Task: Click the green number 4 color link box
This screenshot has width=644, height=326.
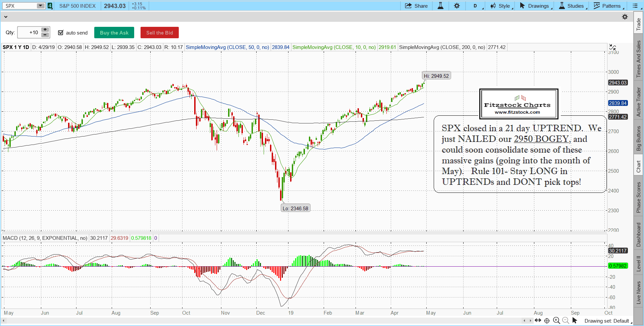Action: tap(50, 6)
